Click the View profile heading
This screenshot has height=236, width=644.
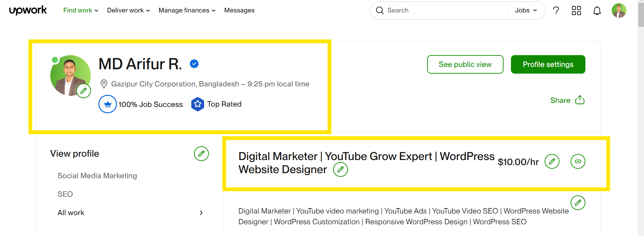click(x=75, y=154)
